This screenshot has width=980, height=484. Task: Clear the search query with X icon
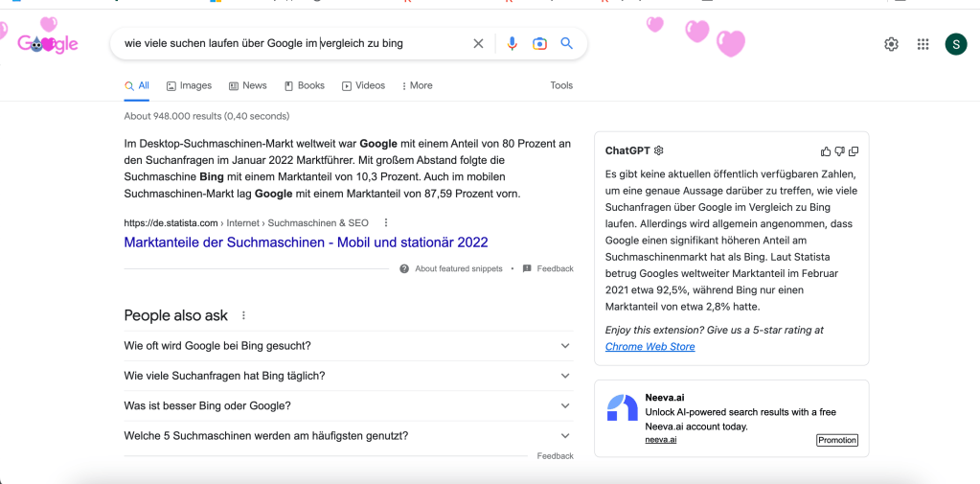click(478, 44)
